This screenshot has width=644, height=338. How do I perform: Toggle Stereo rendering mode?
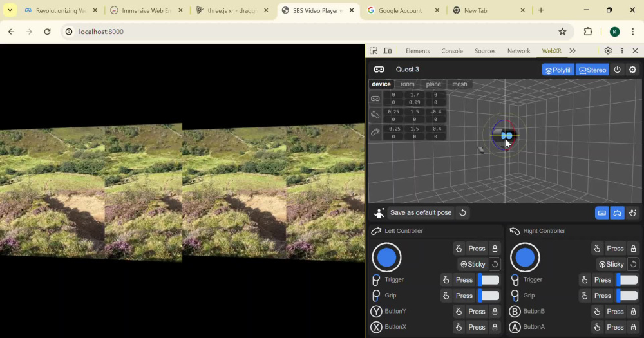click(x=592, y=70)
